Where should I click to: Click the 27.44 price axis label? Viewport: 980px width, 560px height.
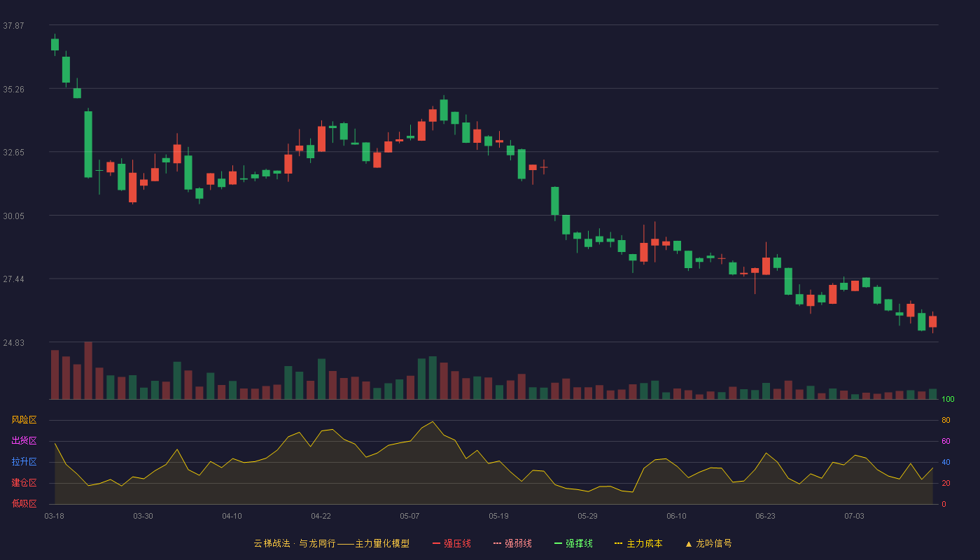coord(13,279)
